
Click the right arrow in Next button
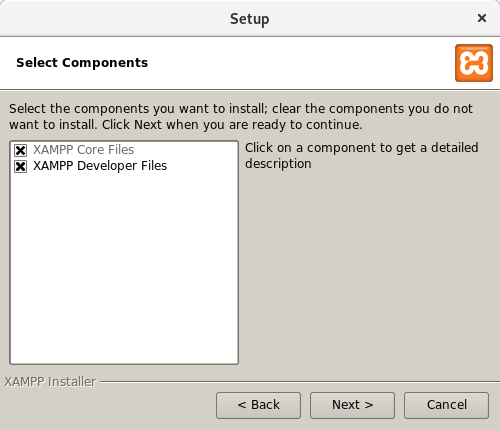coord(368,405)
